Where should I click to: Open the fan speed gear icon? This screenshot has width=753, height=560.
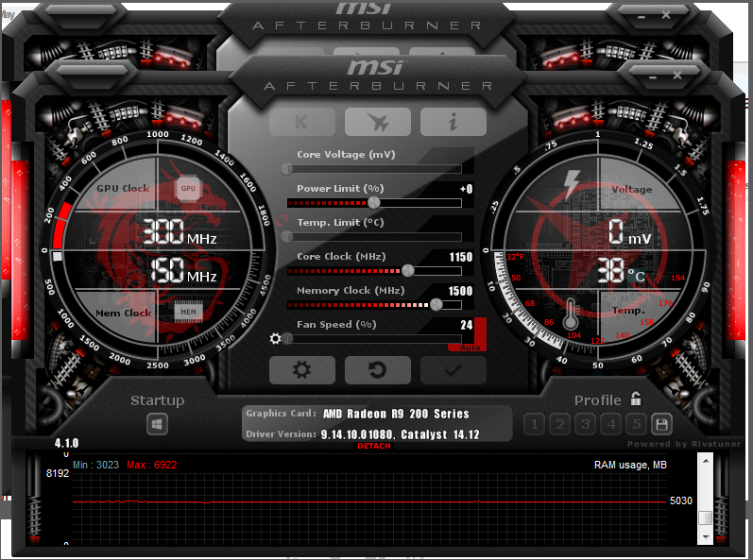click(275, 339)
